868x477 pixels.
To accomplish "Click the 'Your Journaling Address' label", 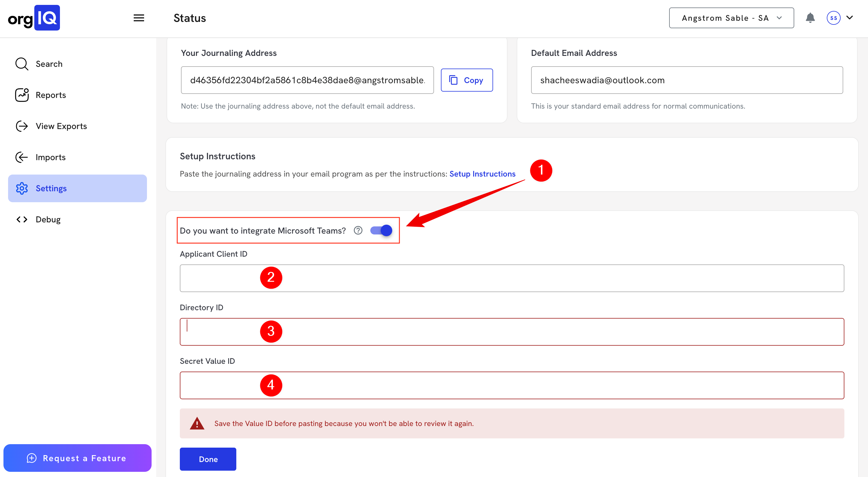I will (x=229, y=53).
